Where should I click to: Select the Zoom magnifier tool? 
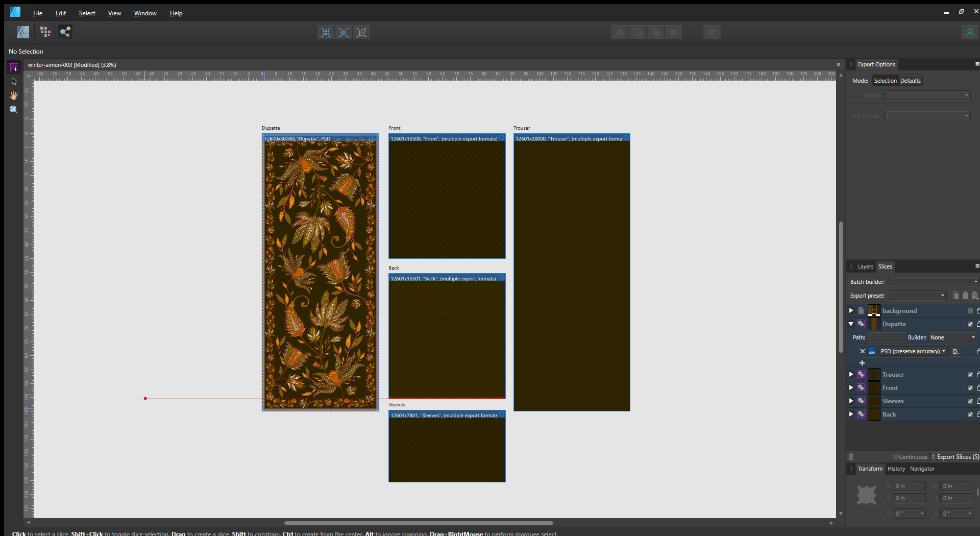point(14,110)
